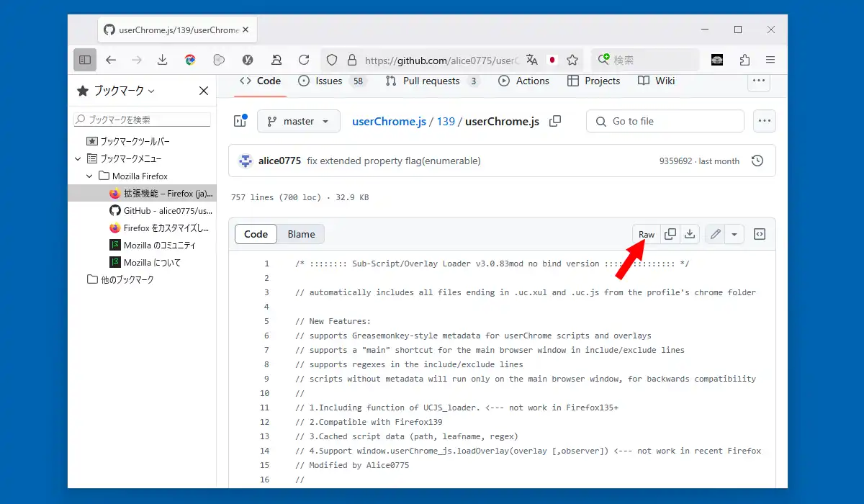Open the GitHub - alice0775 bookmark
Screen dimensions: 864x504
click(161, 210)
